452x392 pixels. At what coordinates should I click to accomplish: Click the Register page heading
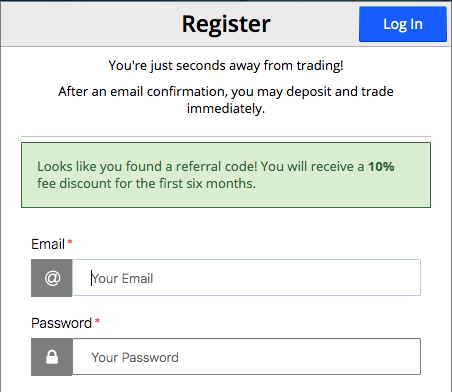[226, 24]
